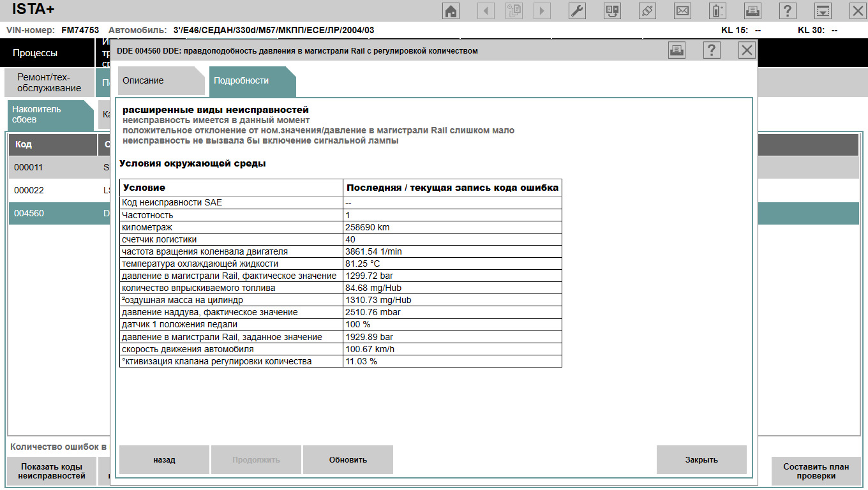
Task: Open the wrench settings icon
Action: 577,10
